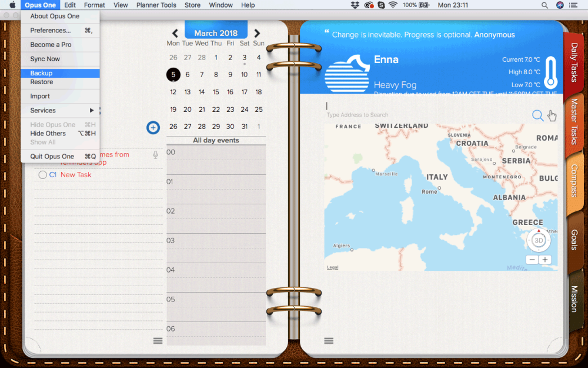
Task: Open the hamburger menu at the planner page bottom
Action: pyautogui.click(x=157, y=340)
